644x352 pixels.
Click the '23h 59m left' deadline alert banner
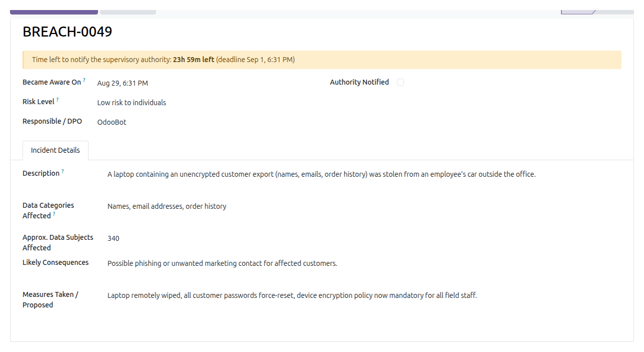pyautogui.click(x=322, y=60)
